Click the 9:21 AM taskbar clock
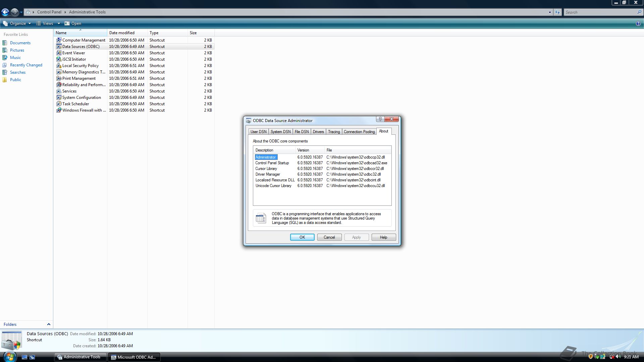 631,357
